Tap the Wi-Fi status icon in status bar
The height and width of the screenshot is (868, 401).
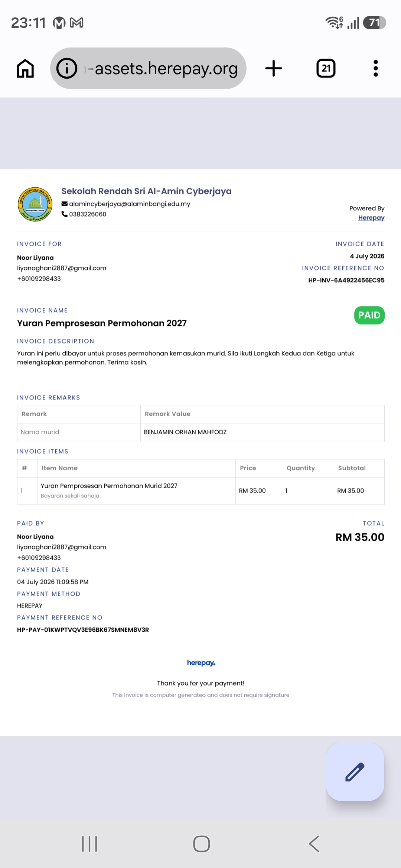pyautogui.click(x=334, y=23)
